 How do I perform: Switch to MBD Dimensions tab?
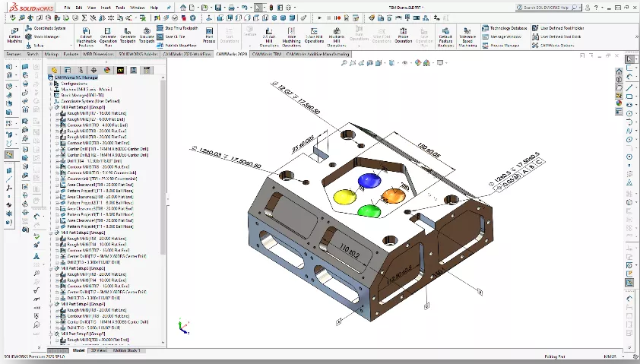pos(98,54)
